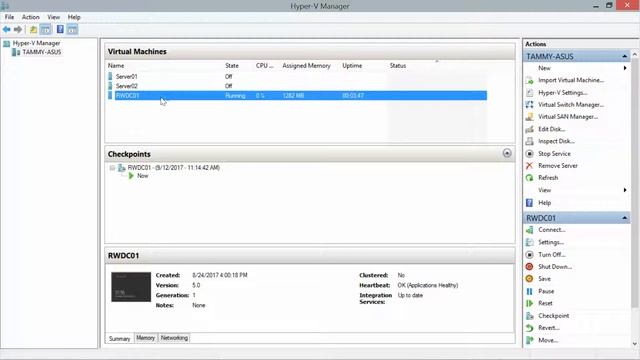This screenshot has width=640, height=360.
Task: Click Connect icon under RWDC01 actions
Action: pos(529,230)
